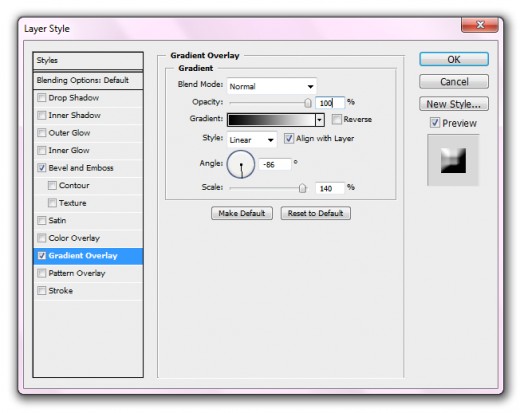The height and width of the screenshot is (413, 520).
Task: Select the Contour label
Action: [x=74, y=185]
